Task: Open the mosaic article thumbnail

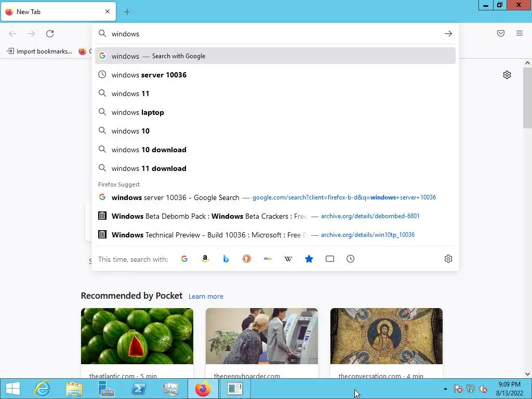Action: pyautogui.click(x=387, y=336)
